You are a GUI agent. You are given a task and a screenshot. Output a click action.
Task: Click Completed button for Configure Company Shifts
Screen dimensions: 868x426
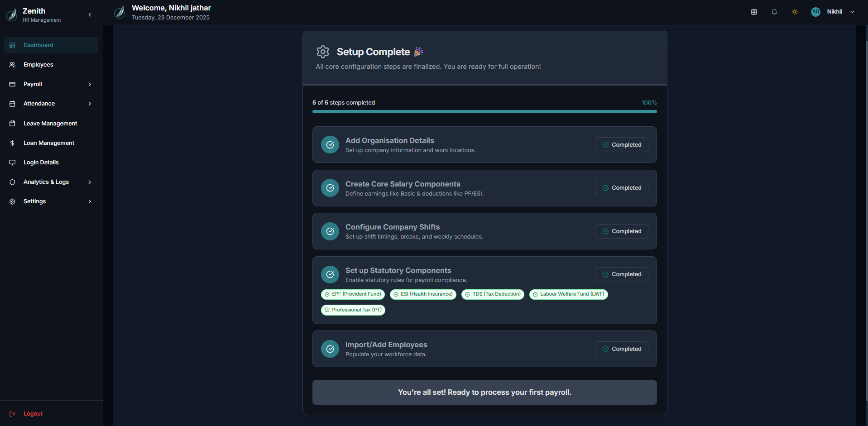click(x=621, y=231)
